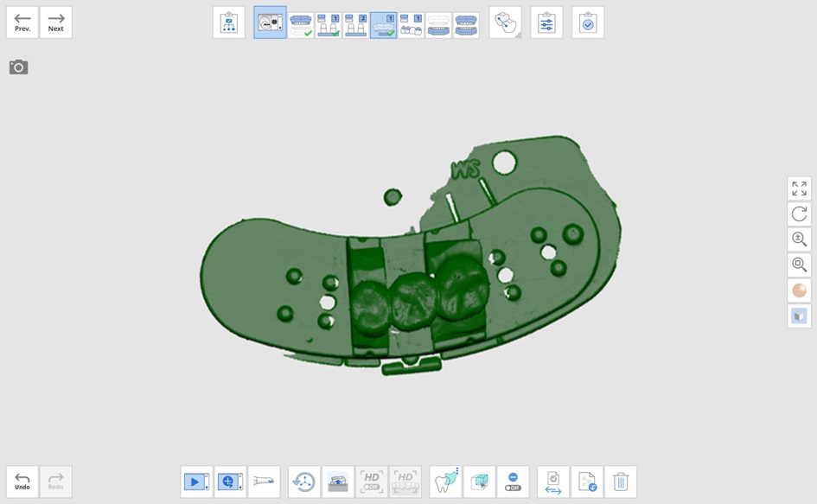Open the occlusion scan stage

click(466, 25)
